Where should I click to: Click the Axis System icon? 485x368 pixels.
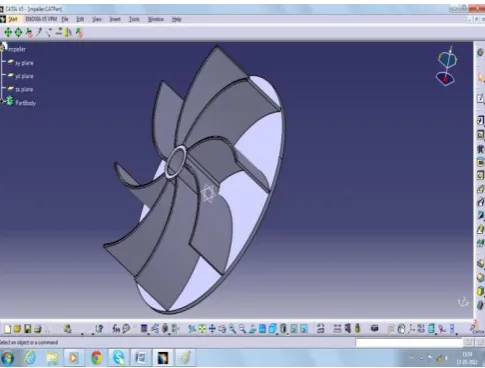click(x=411, y=329)
